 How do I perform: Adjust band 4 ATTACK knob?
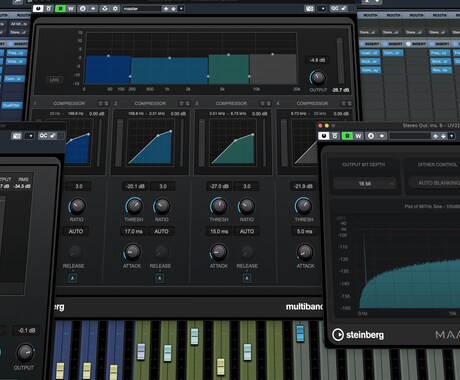pyautogui.click(x=305, y=252)
